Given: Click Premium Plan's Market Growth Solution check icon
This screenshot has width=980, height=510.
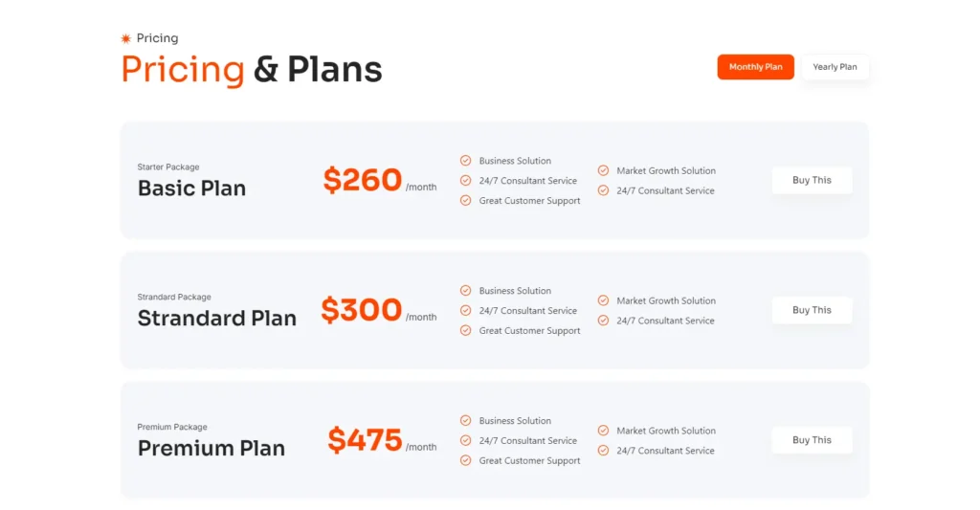Looking at the screenshot, I should (x=603, y=431).
